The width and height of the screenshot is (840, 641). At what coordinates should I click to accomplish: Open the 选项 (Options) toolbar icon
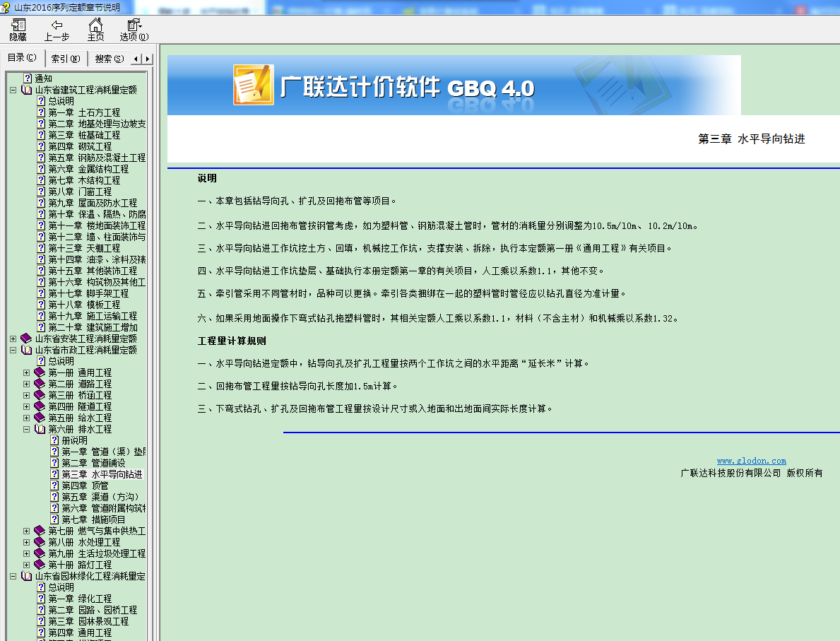point(134,30)
